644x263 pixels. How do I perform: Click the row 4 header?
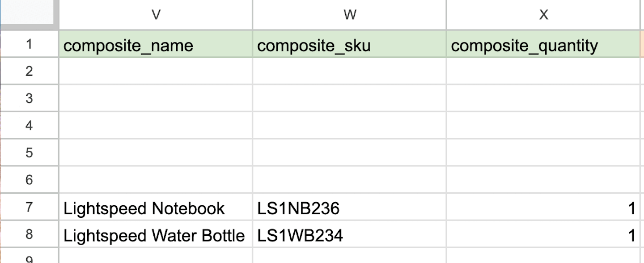pyautogui.click(x=29, y=126)
